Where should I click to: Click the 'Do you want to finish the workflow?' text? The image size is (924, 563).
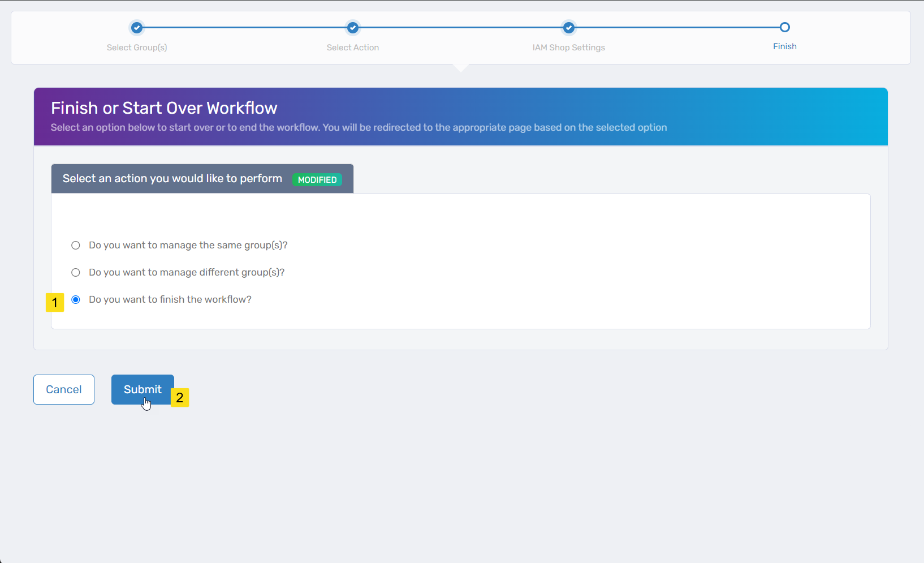[x=170, y=299]
